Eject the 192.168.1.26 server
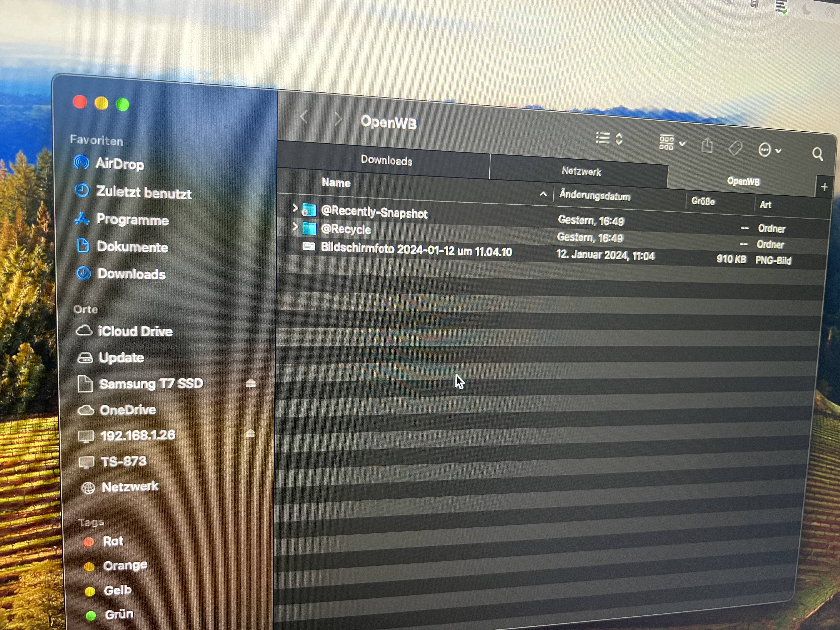 [x=250, y=433]
